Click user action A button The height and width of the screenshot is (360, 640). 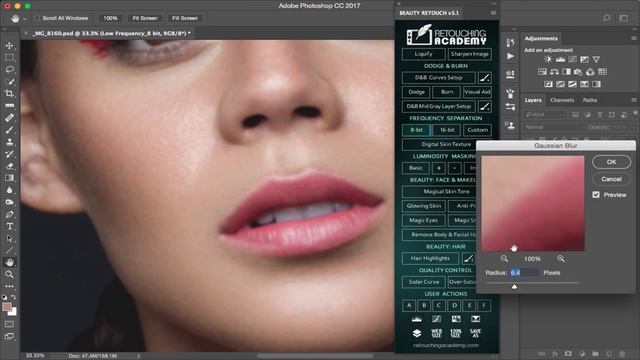click(x=409, y=305)
